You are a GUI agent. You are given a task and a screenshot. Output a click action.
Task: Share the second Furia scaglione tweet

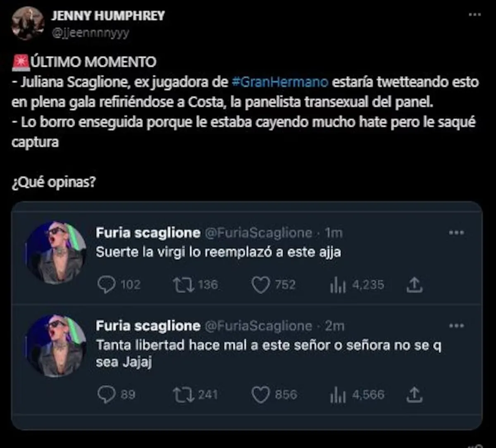pos(415,395)
